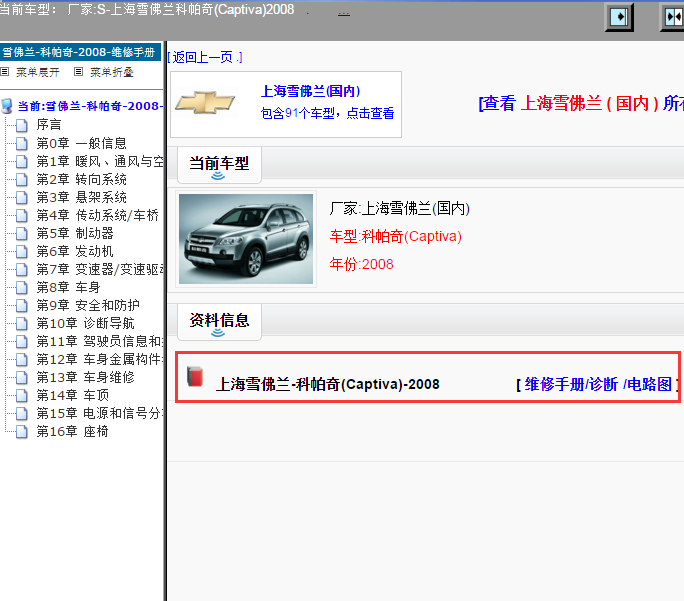Image resolution: width=684 pixels, height=601 pixels.
Task: Open 第14章 车顶
Action: click(x=72, y=395)
